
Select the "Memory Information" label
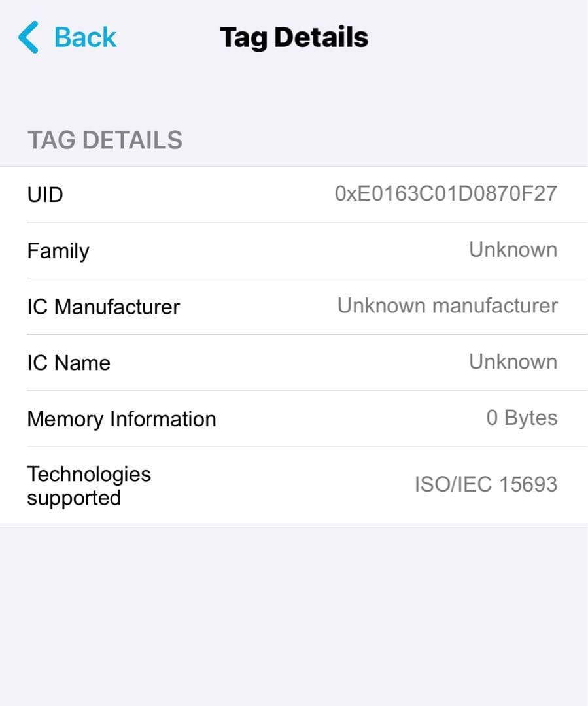click(x=122, y=419)
